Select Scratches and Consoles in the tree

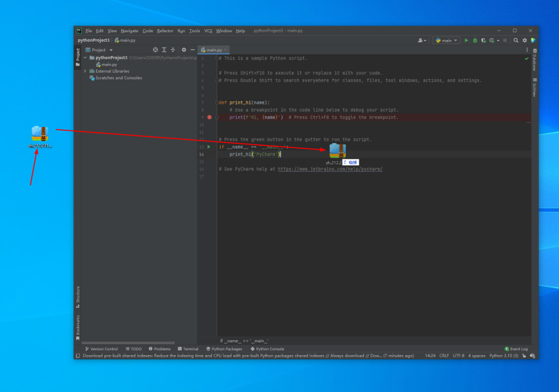(x=116, y=78)
